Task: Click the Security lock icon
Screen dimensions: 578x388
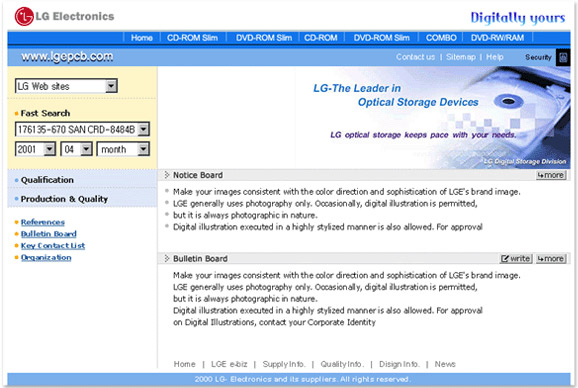Action: (x=563, y=57)
